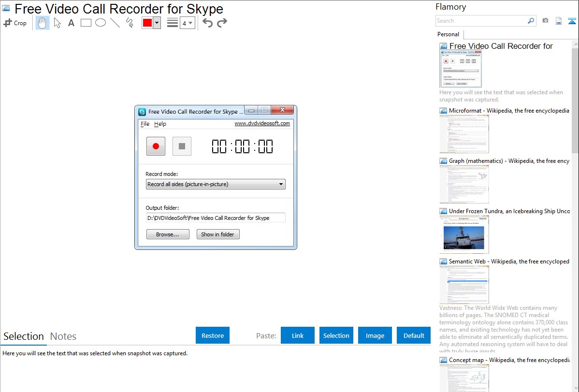Switch to the Selection tab
The image size is (579, 392).
24,336
